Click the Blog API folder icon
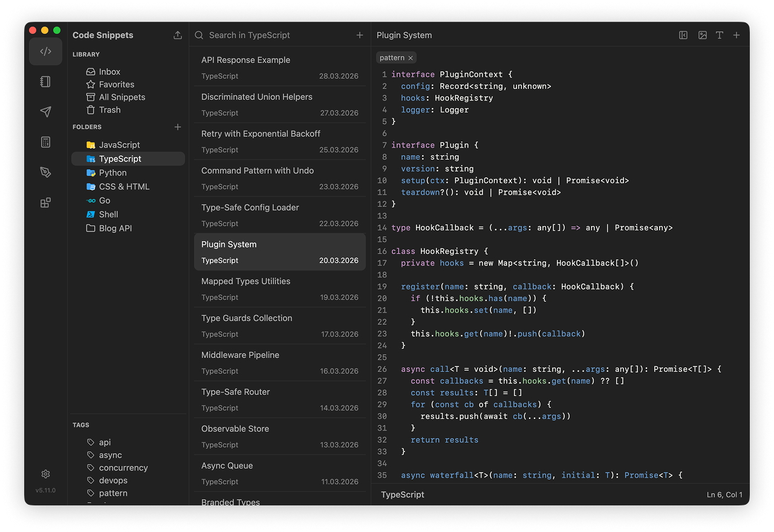 pyautogui.click(x=91, y=229)
